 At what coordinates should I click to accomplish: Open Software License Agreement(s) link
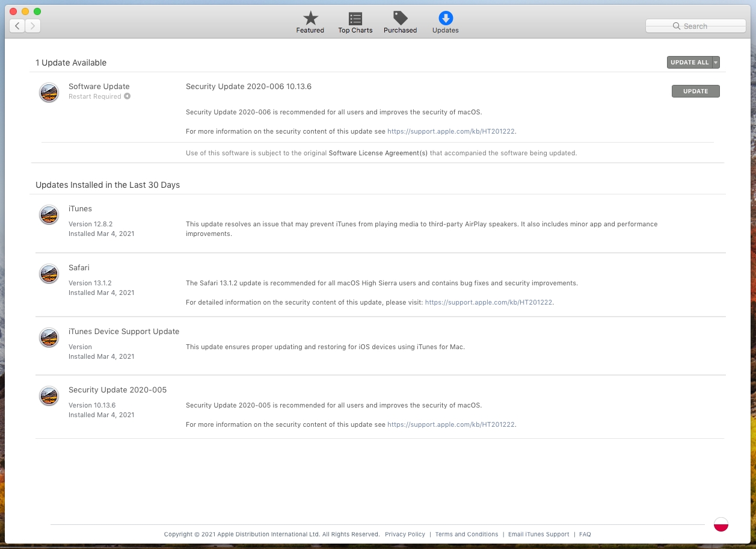[378, 153]
